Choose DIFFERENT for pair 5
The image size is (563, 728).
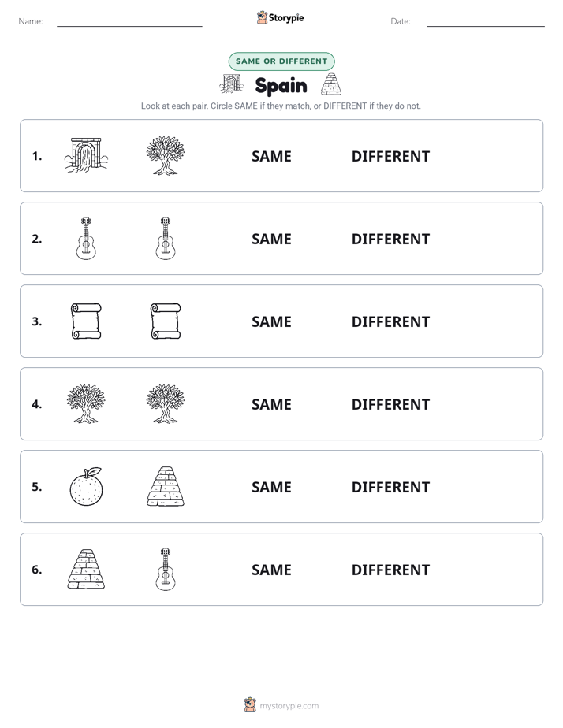(x=390, y=487)
